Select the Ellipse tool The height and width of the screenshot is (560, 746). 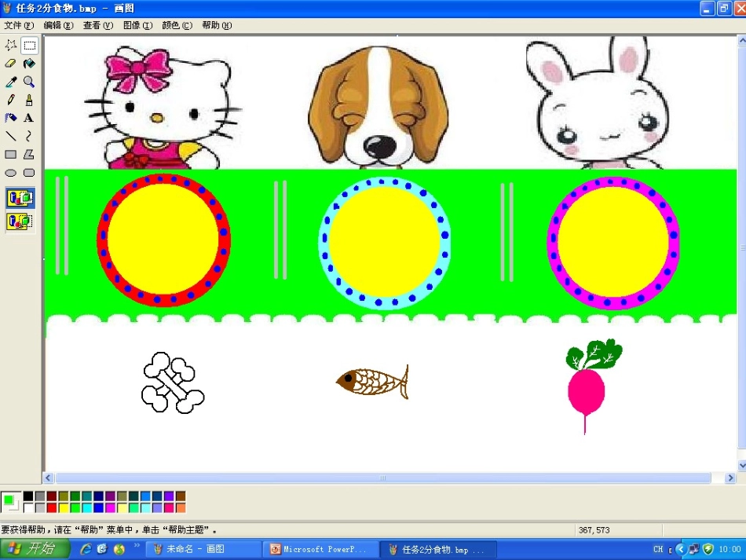coord(11,173)
